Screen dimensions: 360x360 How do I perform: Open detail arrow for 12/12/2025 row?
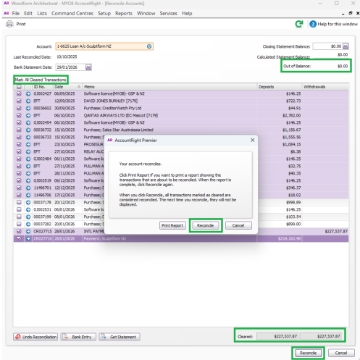(x=28, y=188)
